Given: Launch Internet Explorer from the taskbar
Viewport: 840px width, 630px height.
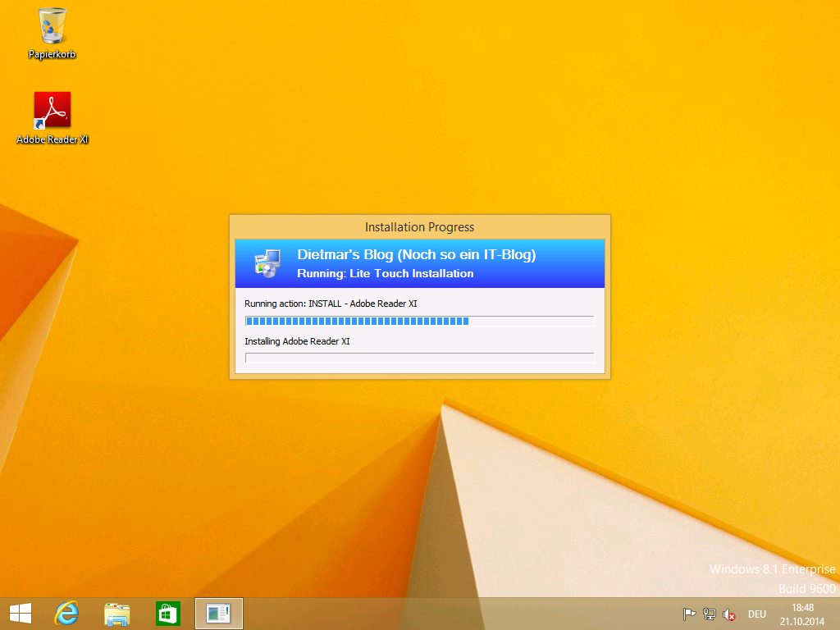Looking at the screenshot, I should [x=66, y=614].
